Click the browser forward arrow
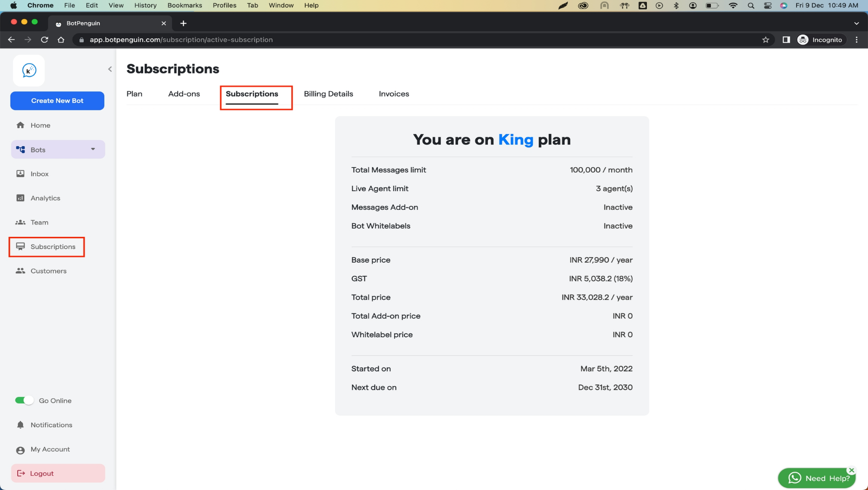868x490 pixels. 28,40
